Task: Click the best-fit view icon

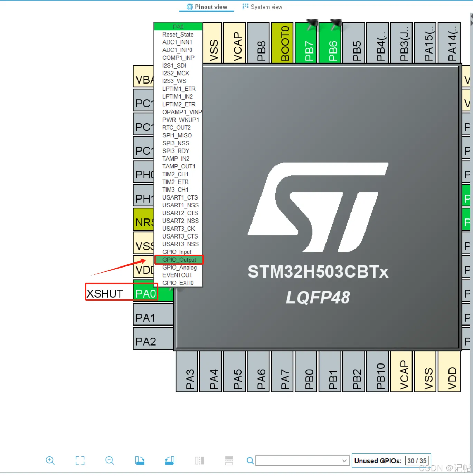Action: point(80,460)
